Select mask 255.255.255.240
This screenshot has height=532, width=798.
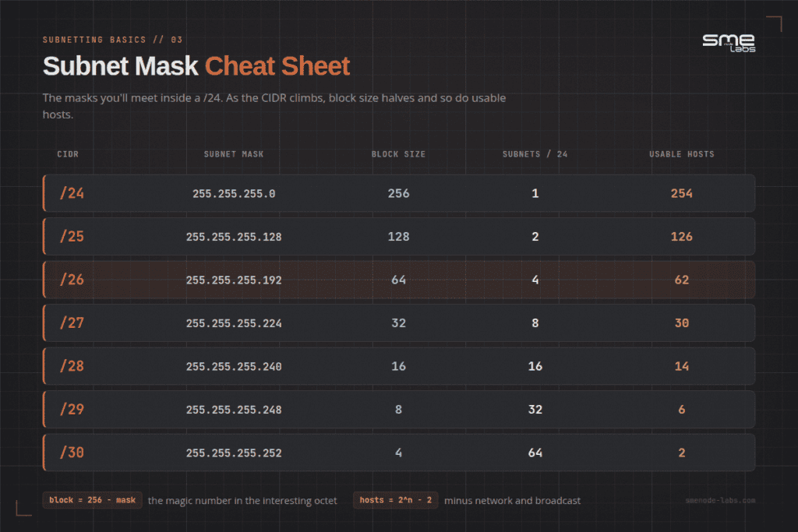click(x=234, y=367)
